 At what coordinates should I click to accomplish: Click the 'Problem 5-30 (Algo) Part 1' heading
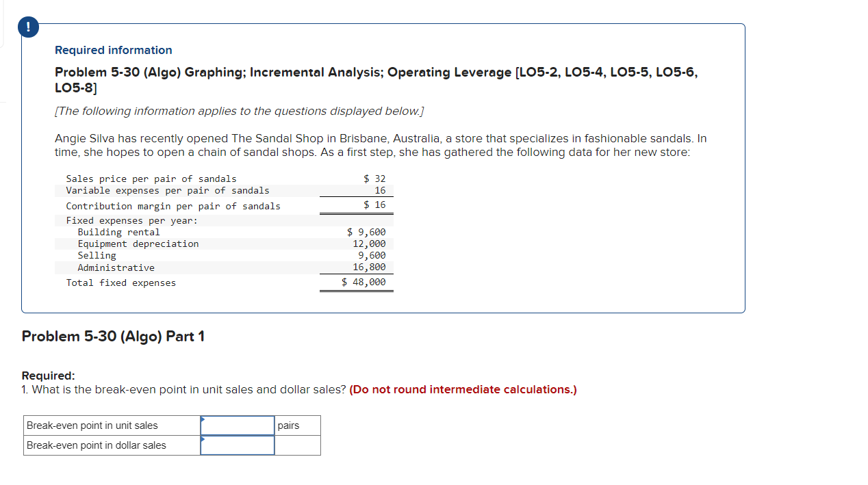click(x=113, y=336)
